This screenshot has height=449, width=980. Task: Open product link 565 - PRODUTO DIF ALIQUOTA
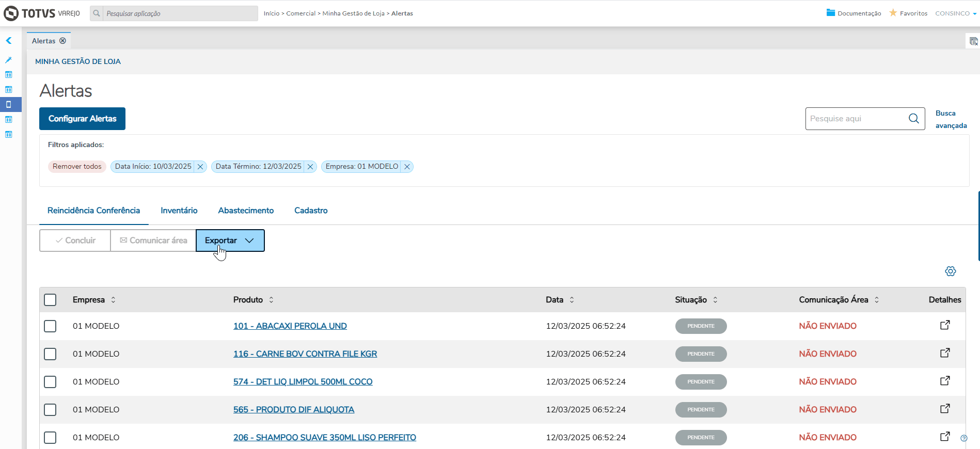[294, 410]
